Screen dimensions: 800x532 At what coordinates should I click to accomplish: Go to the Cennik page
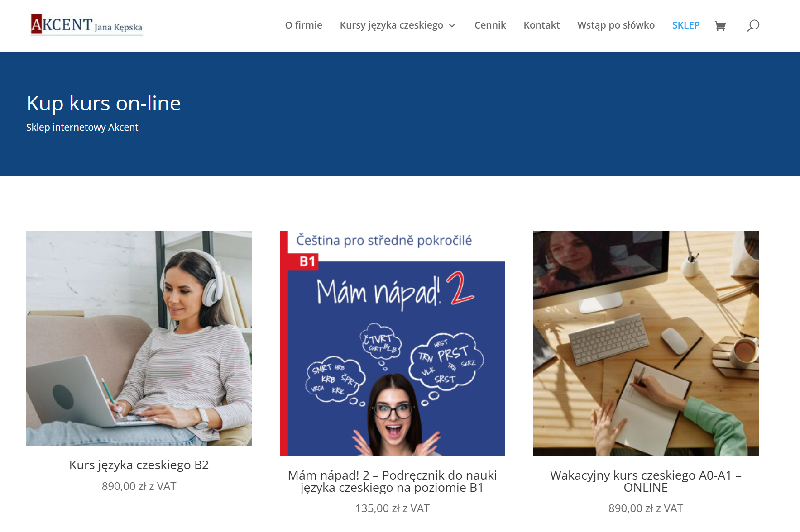click(490, 25)
